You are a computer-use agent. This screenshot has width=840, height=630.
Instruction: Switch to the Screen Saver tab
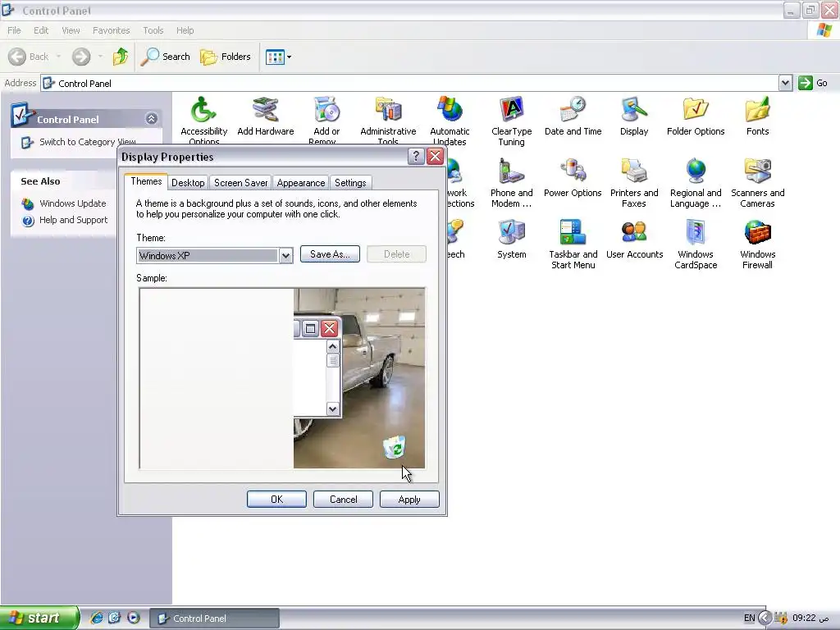coord(240,183)
